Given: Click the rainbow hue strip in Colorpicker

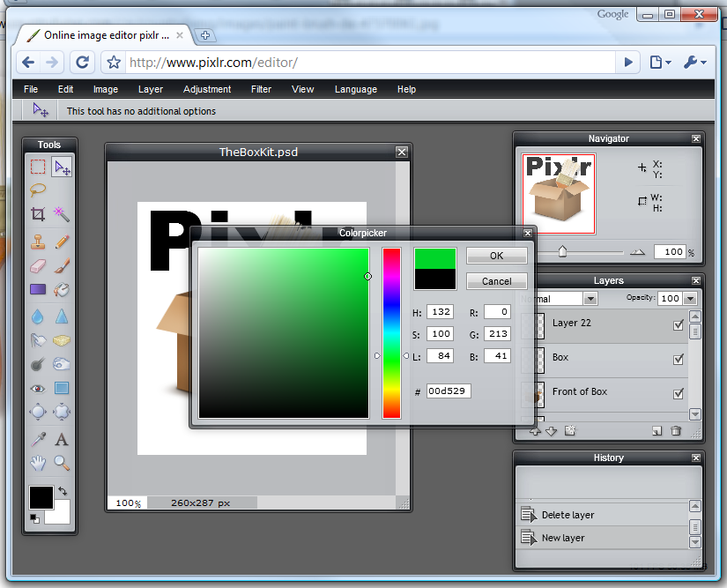Looking at the screenshot, I should click(x=391, y=332).
